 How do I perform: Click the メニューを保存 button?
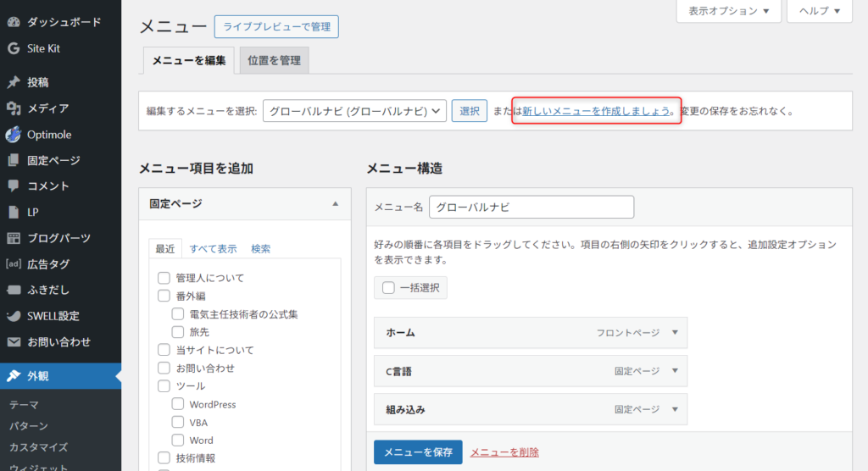418,452
